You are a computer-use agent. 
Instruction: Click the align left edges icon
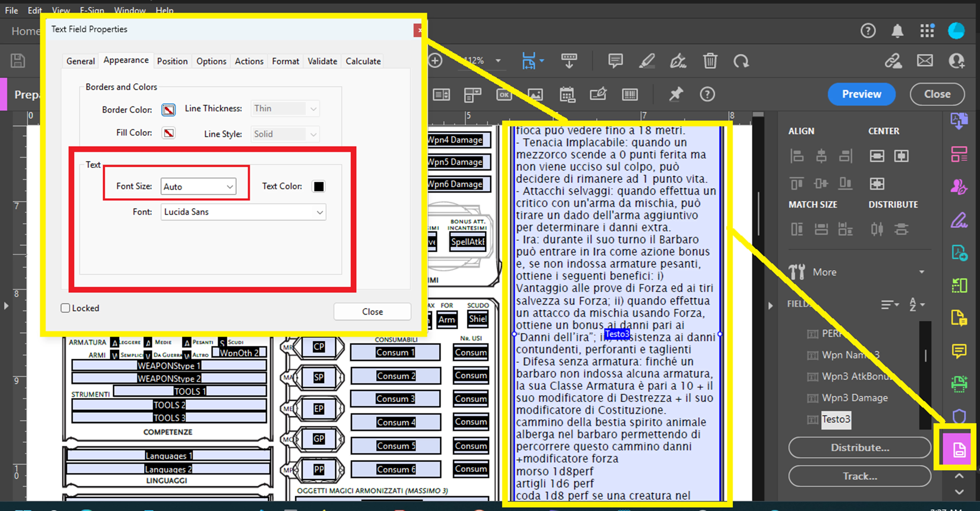click(x=797, y=156)
